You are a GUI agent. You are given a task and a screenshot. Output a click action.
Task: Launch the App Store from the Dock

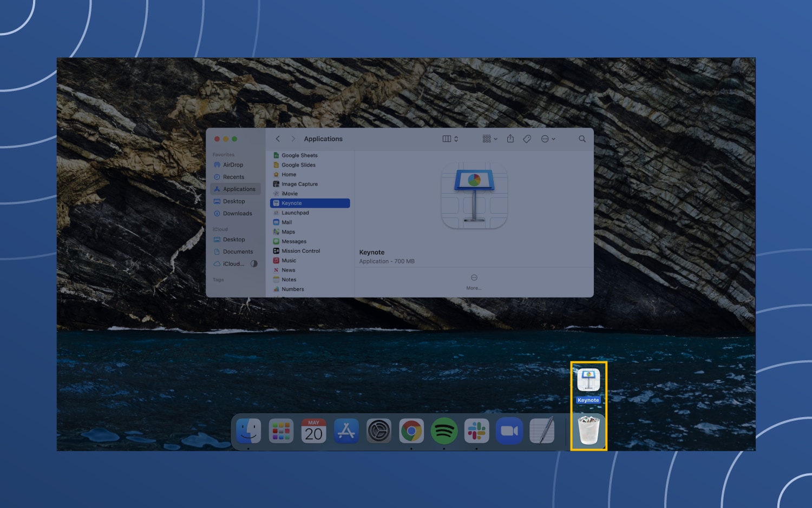(346, 431)
